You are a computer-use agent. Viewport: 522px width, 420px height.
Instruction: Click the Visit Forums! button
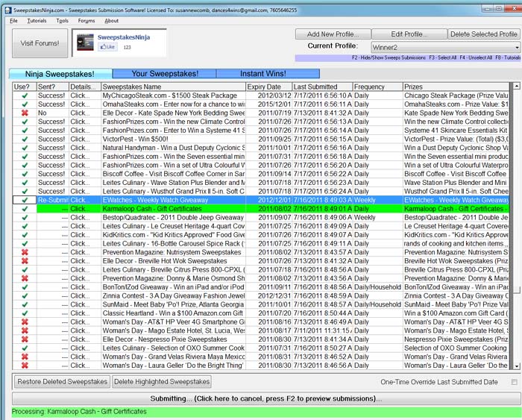40,43
